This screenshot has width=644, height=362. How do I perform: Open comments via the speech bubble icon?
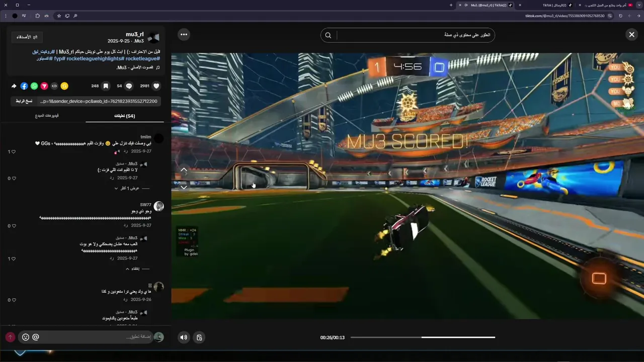pyautogui.click(x=129, y=86)
